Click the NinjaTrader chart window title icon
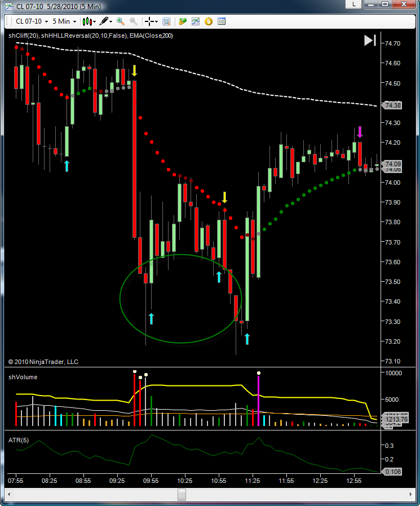This screenshot has height=506, width=420. pos(10,7)
